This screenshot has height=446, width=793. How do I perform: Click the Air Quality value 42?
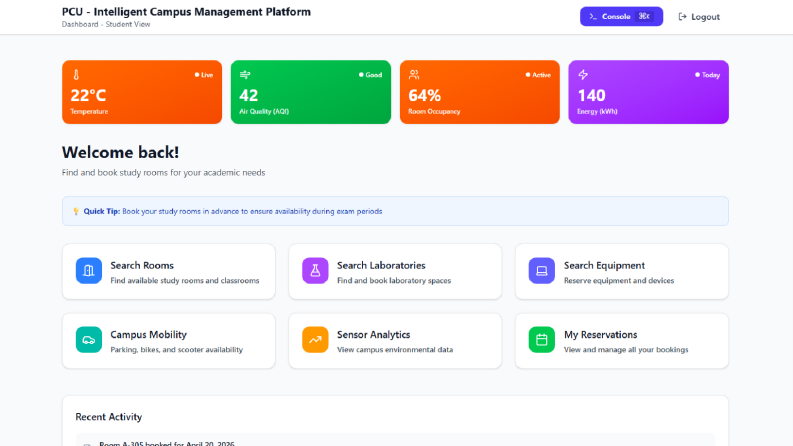pos(248,95)
